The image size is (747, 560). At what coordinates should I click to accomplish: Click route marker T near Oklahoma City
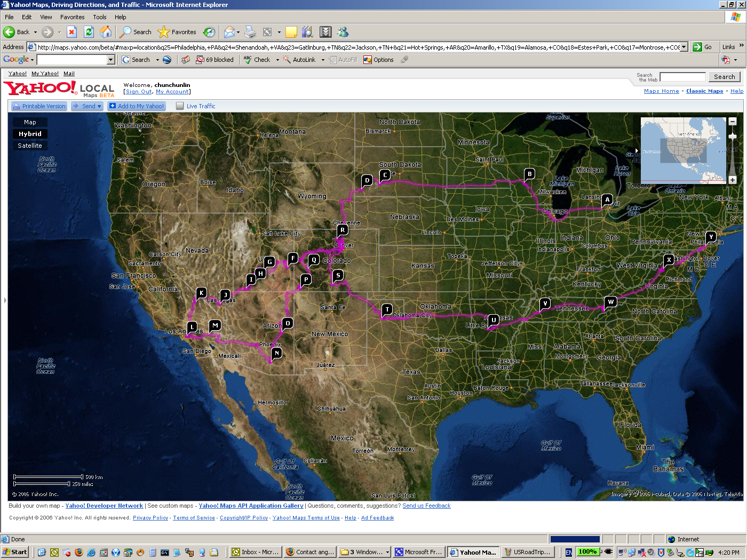pos(387,309)
